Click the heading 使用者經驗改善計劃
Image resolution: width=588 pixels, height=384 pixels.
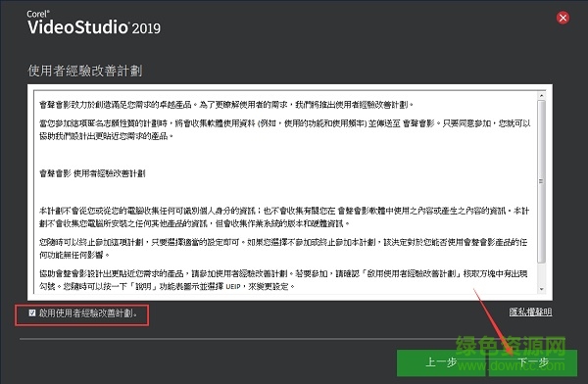[85, 71]
